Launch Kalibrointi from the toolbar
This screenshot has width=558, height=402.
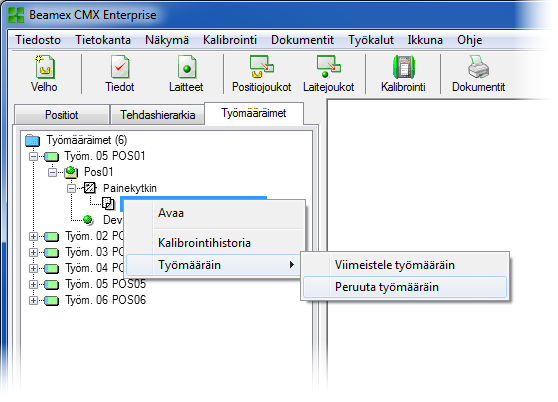404,67
